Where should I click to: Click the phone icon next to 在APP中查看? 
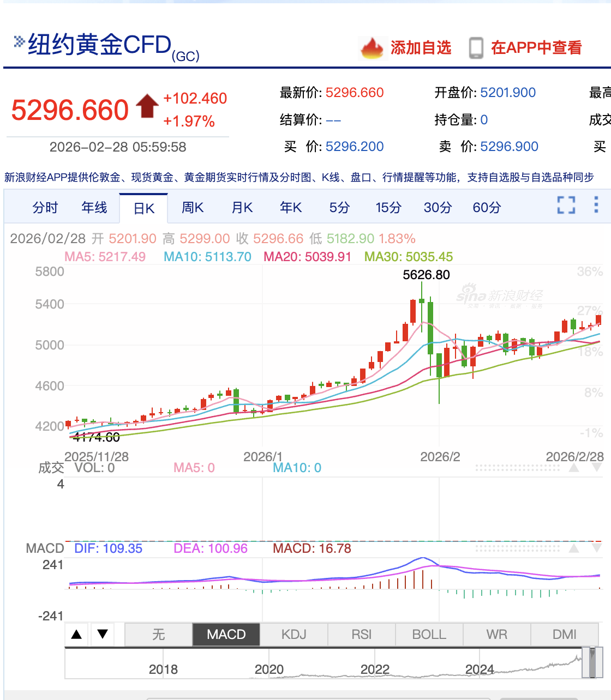pos(477,48)
